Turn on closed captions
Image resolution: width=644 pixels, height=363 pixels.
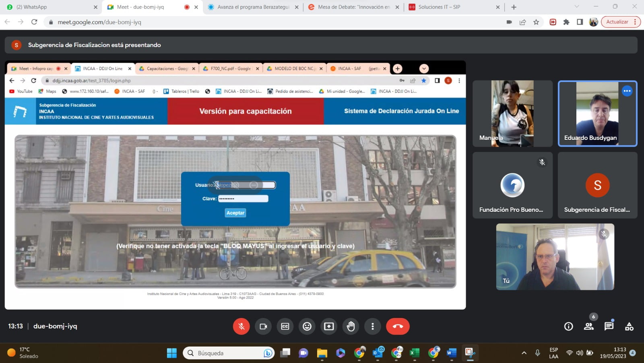tap(285, 326)
